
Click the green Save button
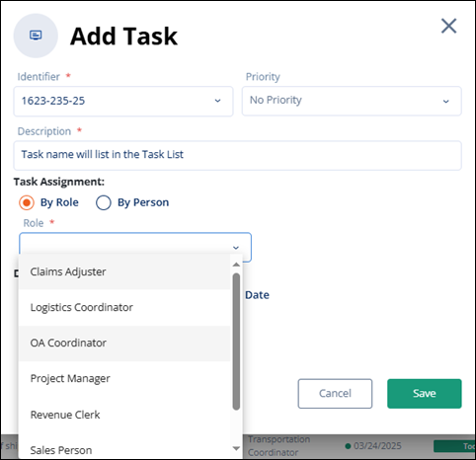point(425,394)
